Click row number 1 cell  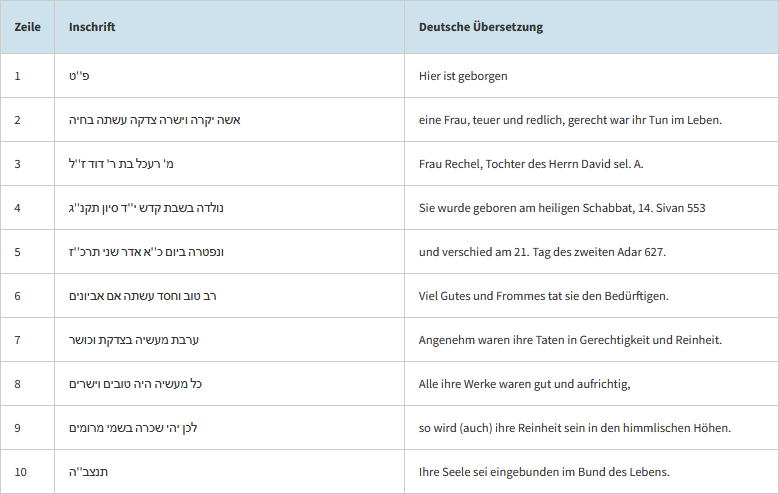pyautogui.click(x=18, y=76)
